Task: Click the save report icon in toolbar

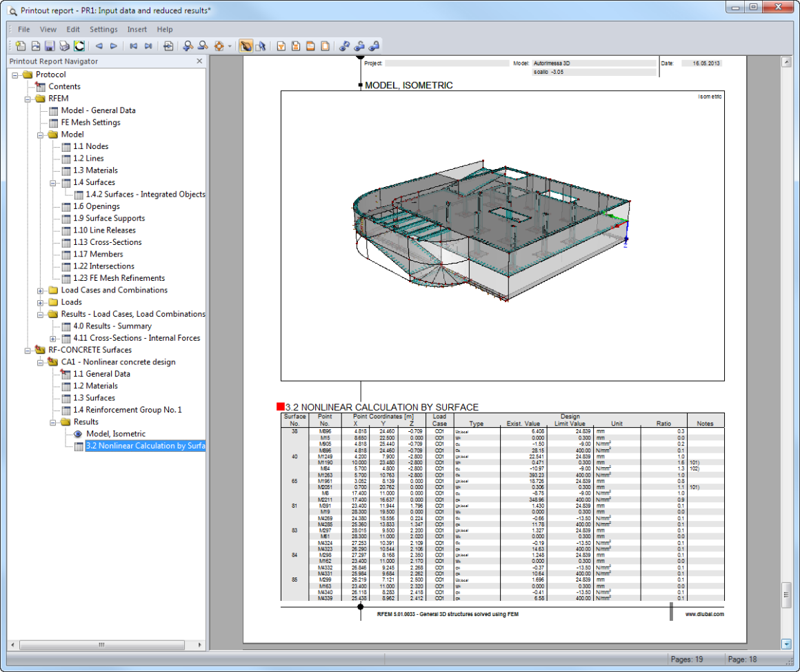Action: pos(50,46)
